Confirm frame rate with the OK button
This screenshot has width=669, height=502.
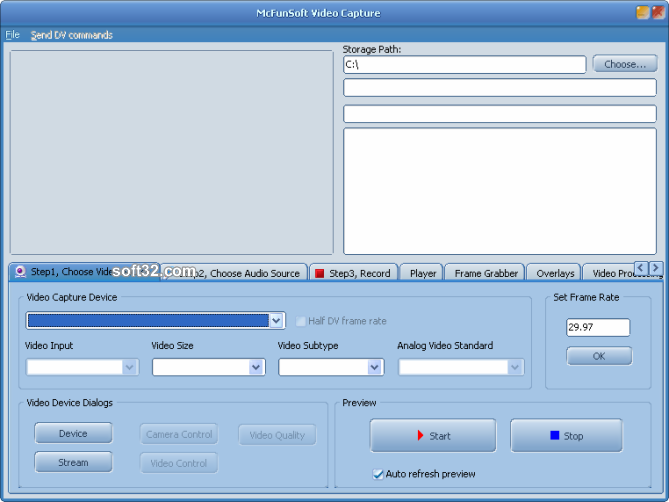pos(599,356)
